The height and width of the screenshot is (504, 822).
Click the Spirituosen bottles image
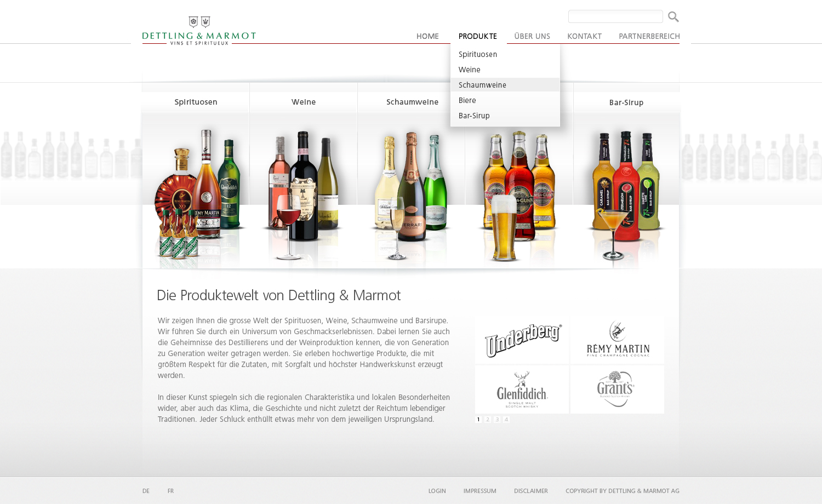(196, 192)
